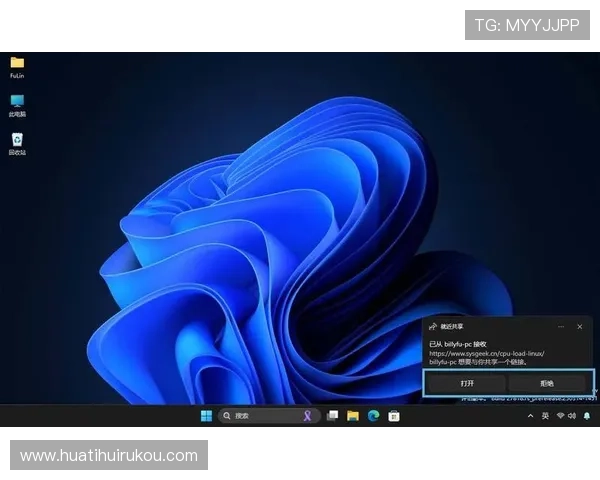Click the Nearby Sharing icon in notification header
Viewport: 600px width, 480px height.
pos(433,326)
